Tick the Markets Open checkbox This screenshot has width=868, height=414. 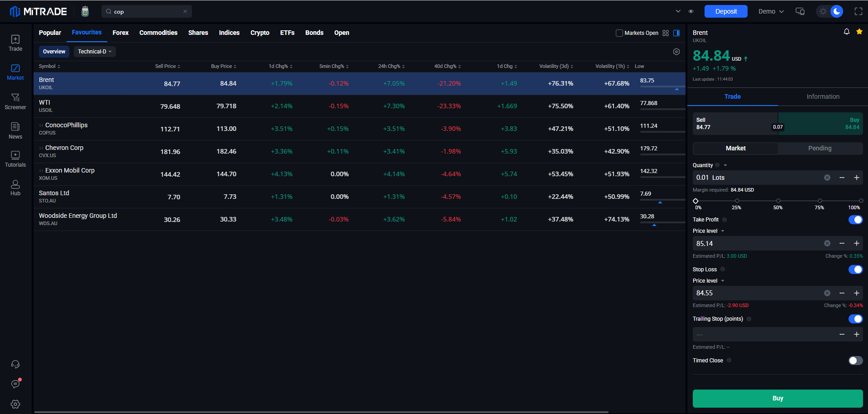(619, 33)
